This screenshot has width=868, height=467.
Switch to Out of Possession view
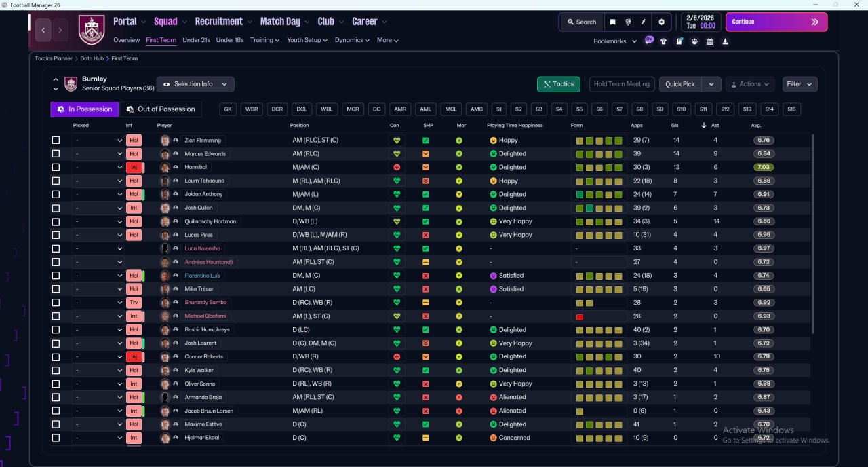[x=161, y=109]
